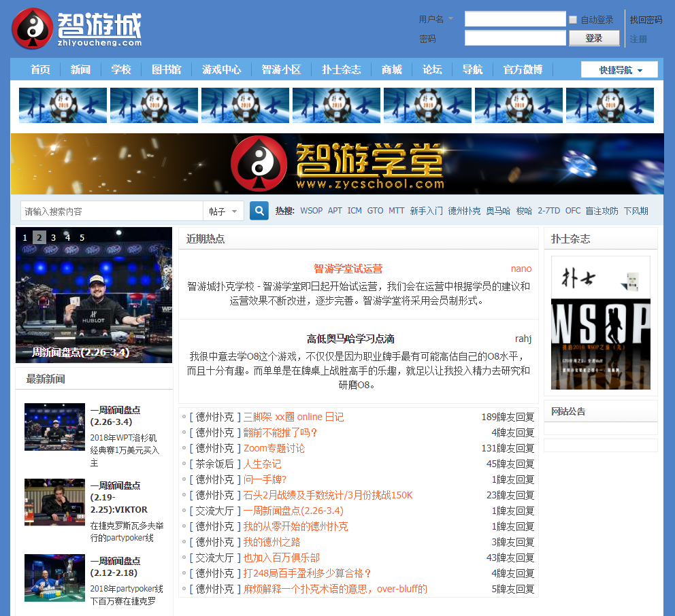675x616 pixels.
Task: Open 智游学堂试运营 hot topic title
Action: coord(348,269)
